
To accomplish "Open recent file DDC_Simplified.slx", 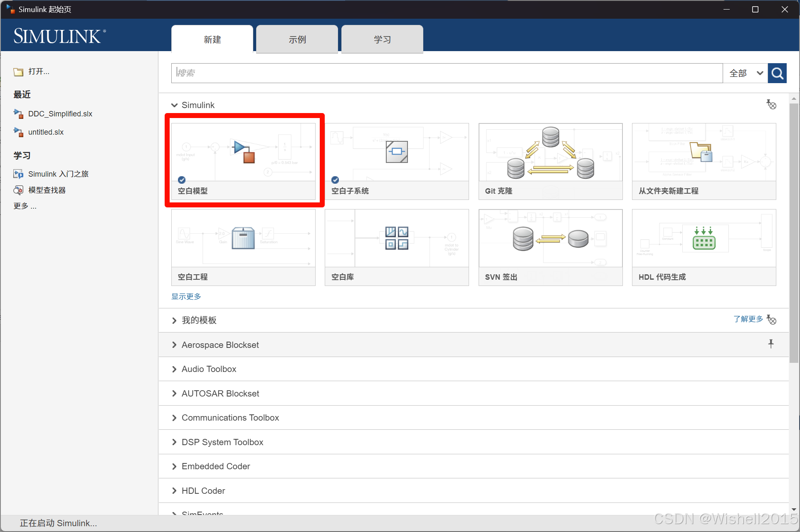I will point(60,114).
